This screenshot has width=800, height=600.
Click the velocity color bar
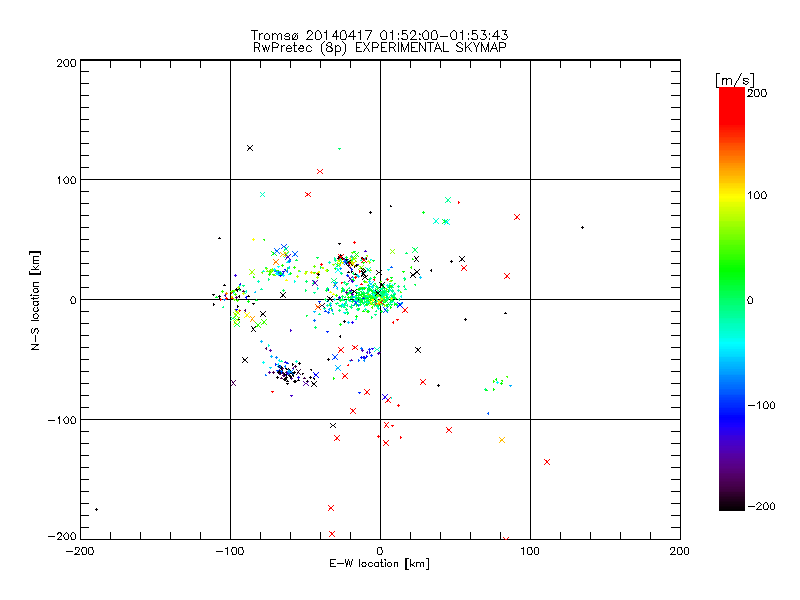[732, 299]
